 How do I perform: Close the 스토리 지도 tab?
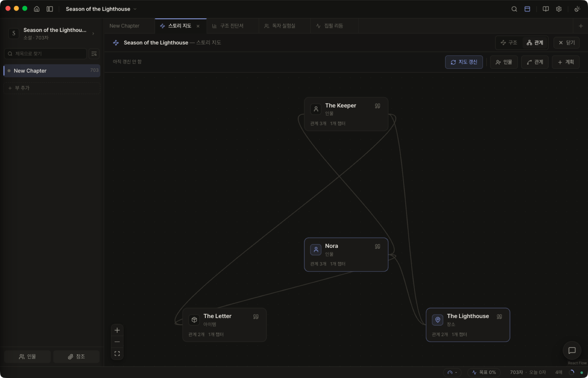tap(198, 26)
